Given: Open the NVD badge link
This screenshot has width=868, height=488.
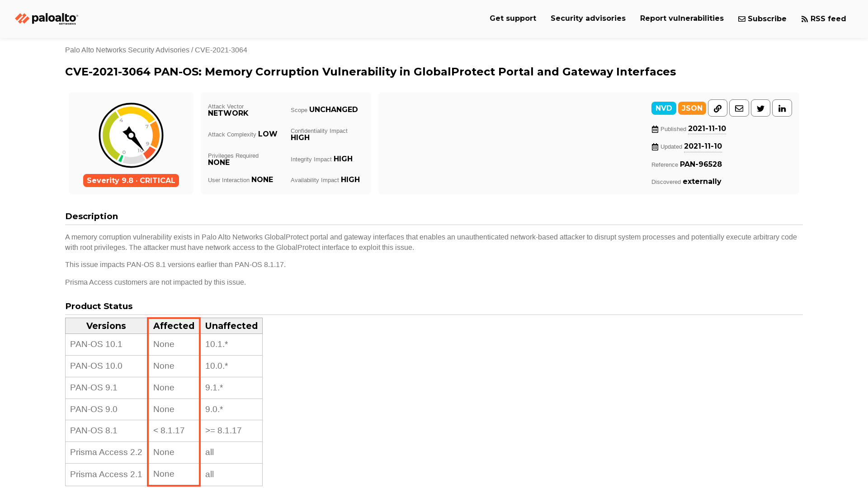Looking at the screenshot, I should click(x=664, y=108).
